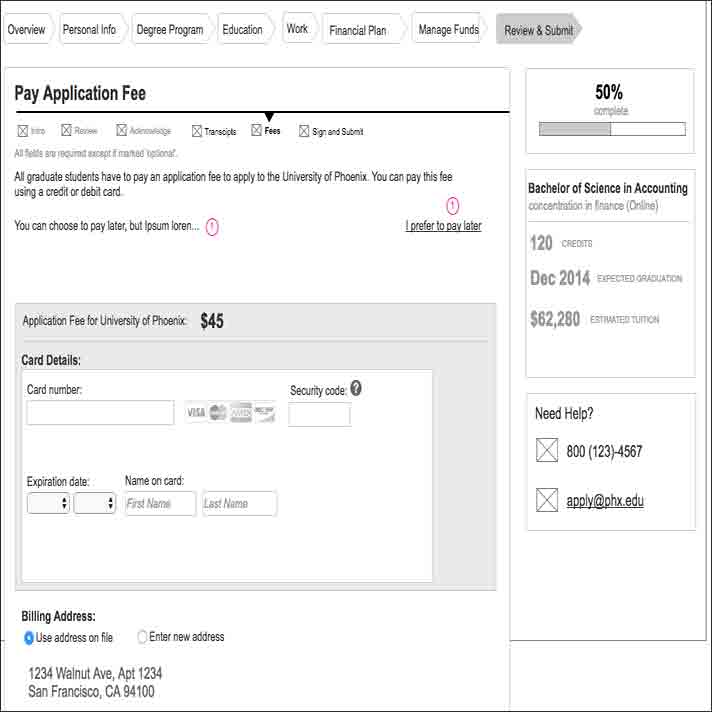Click the Sign and Submit step icon
This screenshot has width=712, height=712.
(304, 131)
